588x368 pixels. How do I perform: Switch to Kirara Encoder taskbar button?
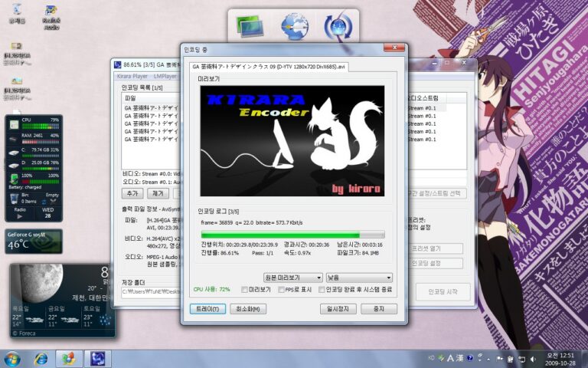pyautogui.click(x=97, y=359)
